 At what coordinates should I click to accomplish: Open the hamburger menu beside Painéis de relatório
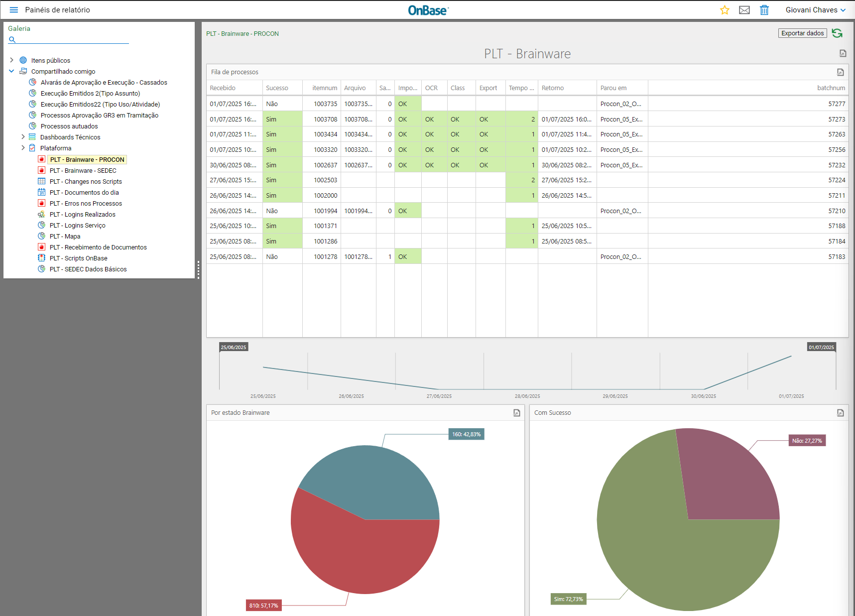pos(14,10)
